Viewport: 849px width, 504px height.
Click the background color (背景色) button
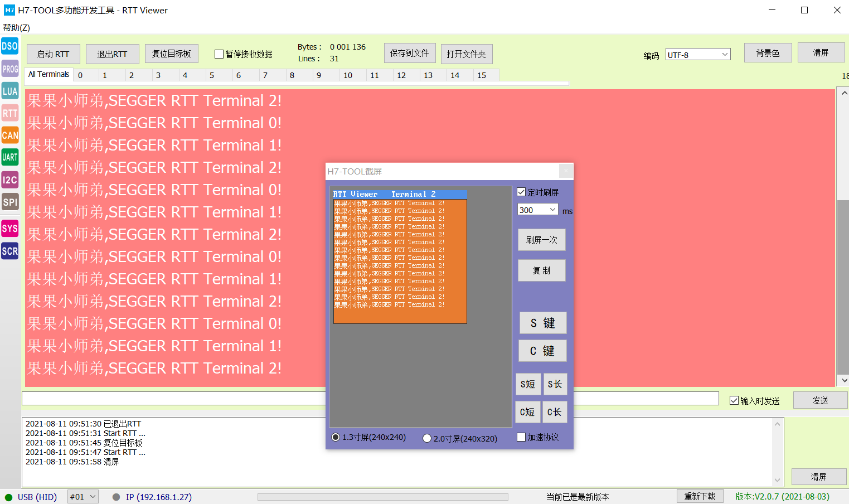(768, 53)
